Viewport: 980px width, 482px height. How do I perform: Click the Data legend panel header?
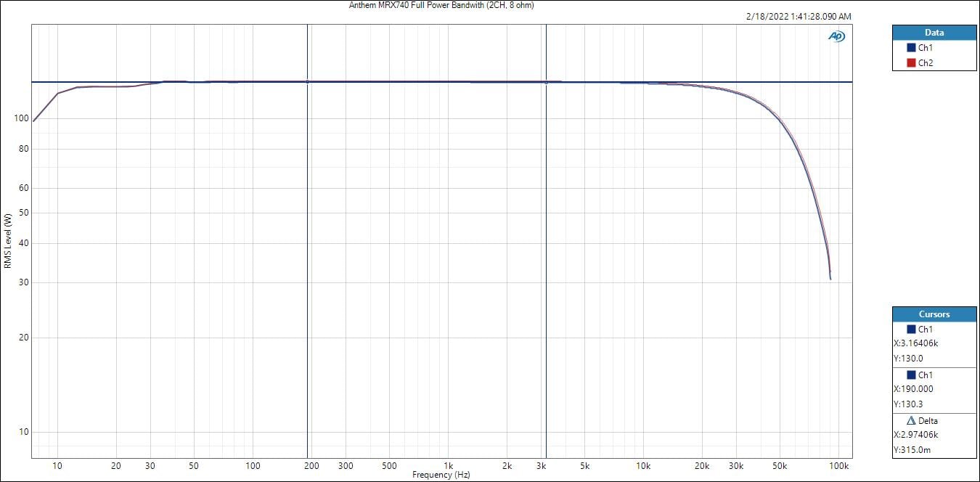(x=934, y=33)
